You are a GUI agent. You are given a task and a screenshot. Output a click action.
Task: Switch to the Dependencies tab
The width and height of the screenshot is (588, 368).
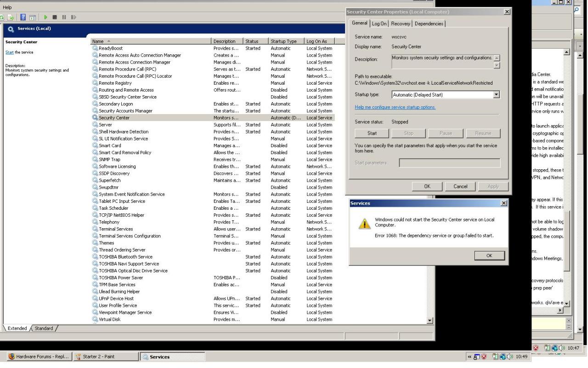(x=429, y=24)
